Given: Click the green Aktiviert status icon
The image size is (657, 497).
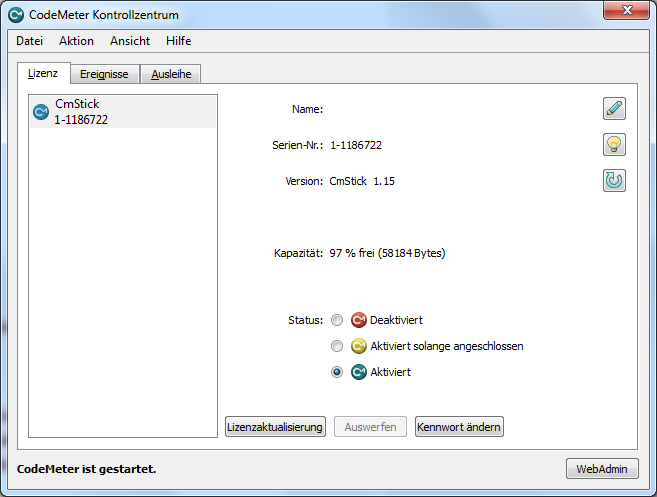Looking at the screenshot, I should pos(359,372).
